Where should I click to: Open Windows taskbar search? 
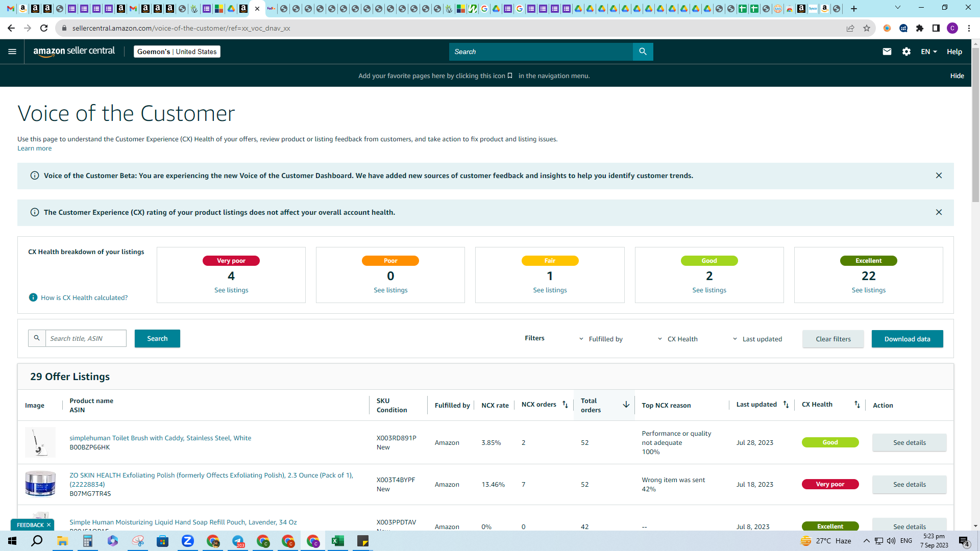[x=37, y=541]
